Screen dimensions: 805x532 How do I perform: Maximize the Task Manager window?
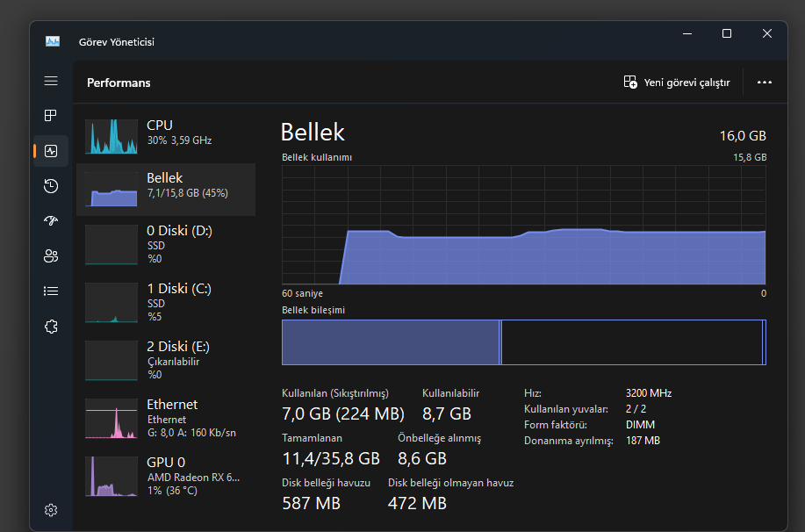coord(727,33)
